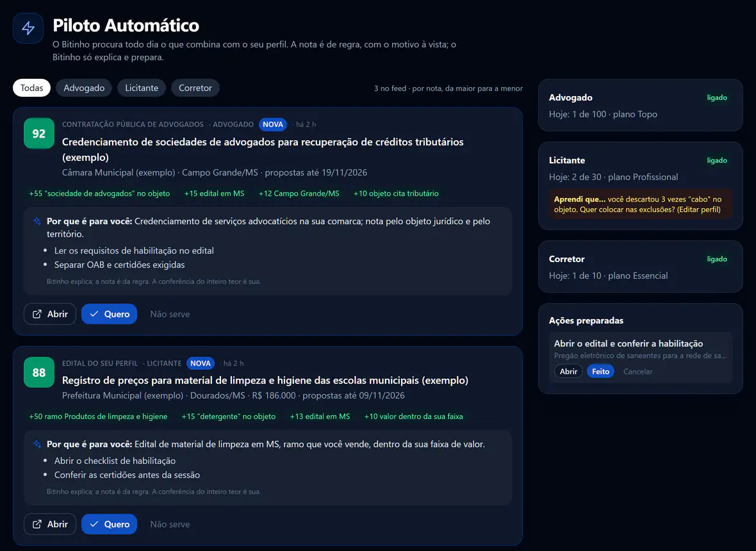Viewport: 756px width, 551px height.
Task: Click the +13 edital em MS tag
Action: pyautogui.click(x=320, y=416)
